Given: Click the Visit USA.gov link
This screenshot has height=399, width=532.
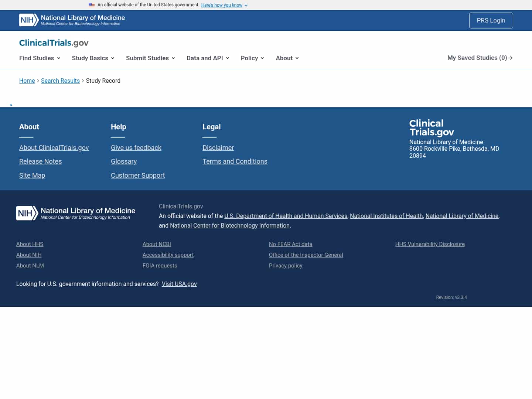Looking at the screenshot, I should 179,284.
